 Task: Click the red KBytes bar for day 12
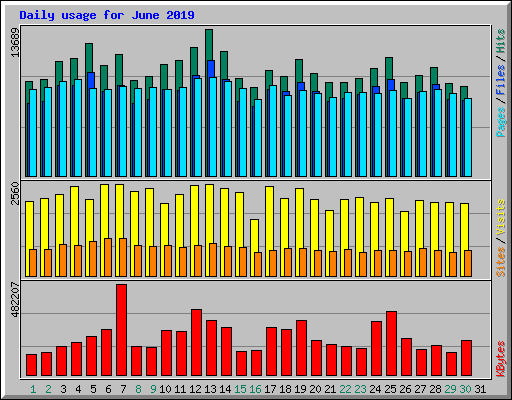click(x=197, y=343)
